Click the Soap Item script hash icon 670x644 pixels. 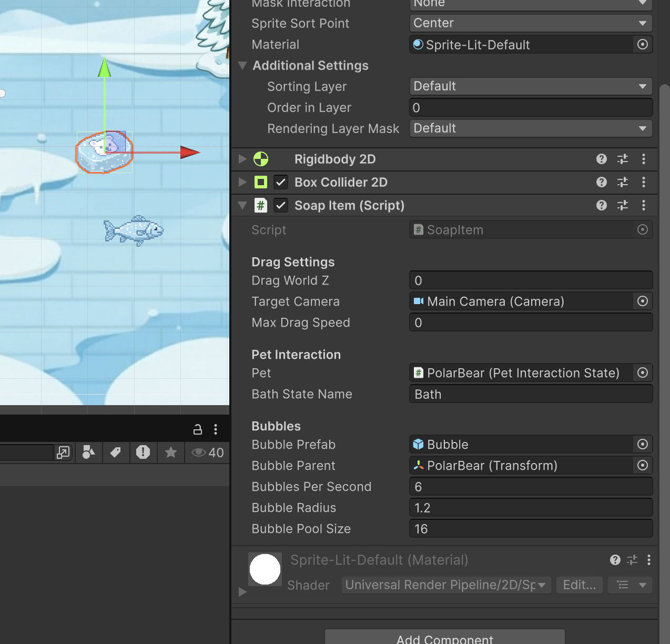point(261,205)
